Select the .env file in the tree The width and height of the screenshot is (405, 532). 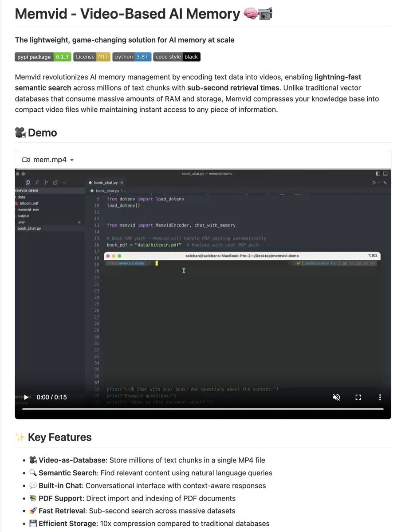pos(21,222)
